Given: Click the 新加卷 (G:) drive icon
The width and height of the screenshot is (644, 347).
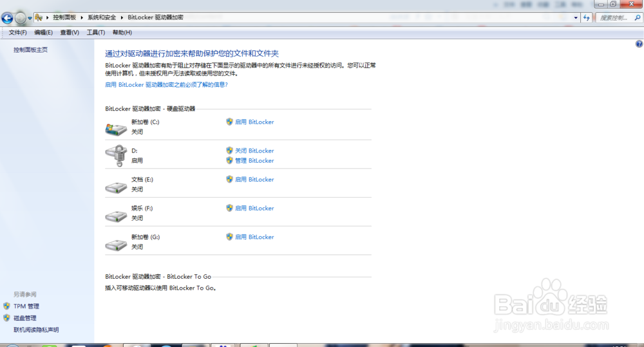Looking at the screenshot, I should 116,245.
